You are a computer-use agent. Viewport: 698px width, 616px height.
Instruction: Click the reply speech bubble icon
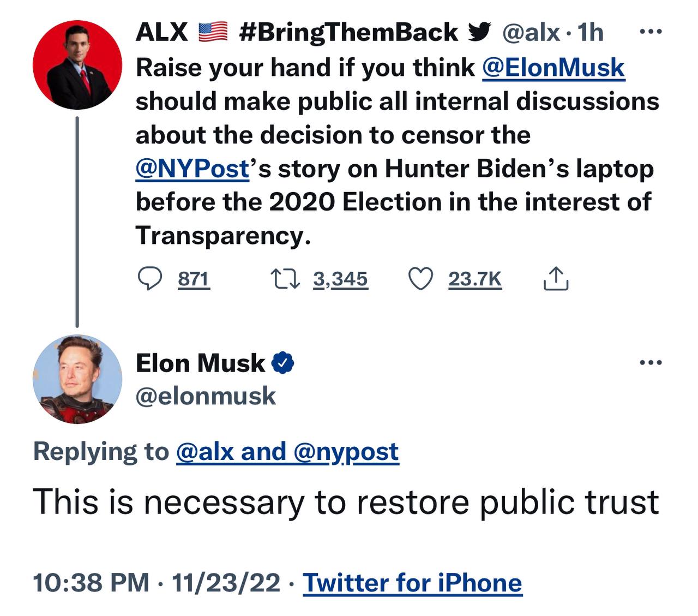[x=149, y=279]
